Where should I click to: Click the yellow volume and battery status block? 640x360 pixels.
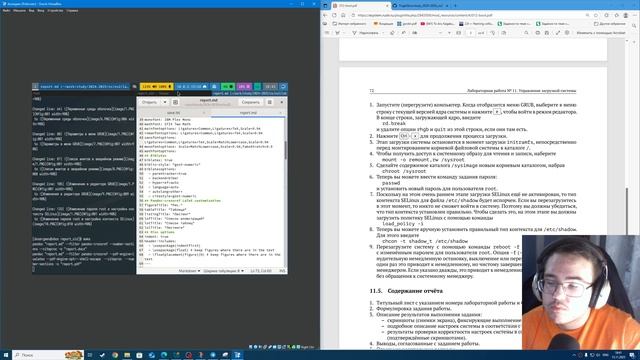(x=157, y=87)
